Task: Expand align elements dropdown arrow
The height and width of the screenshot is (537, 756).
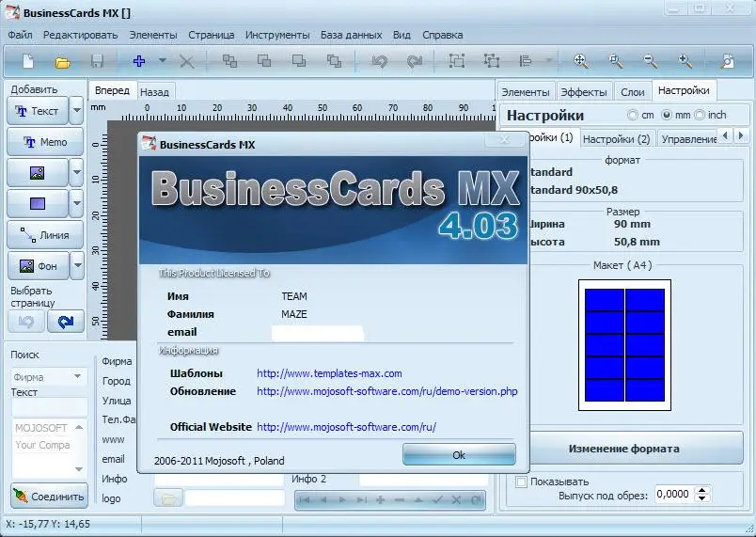Action: pyautogui.click(x=549, y=61)
